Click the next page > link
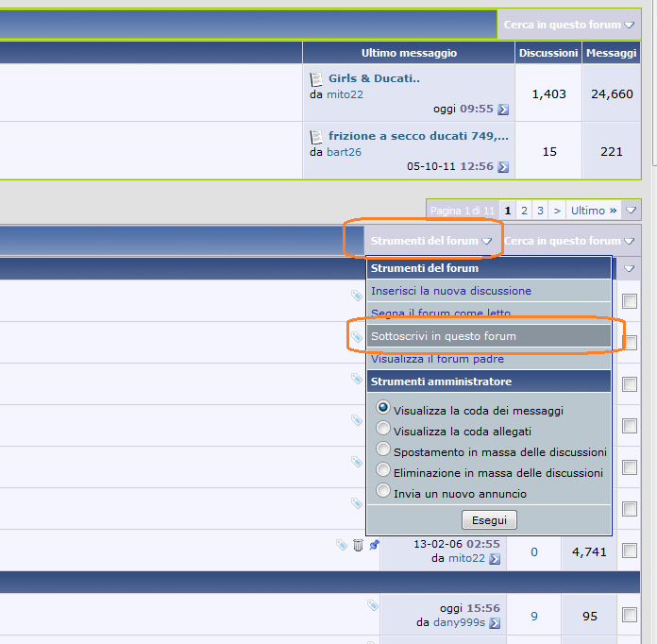This screenshot has height=644, width=657. [x=557, y=211]
